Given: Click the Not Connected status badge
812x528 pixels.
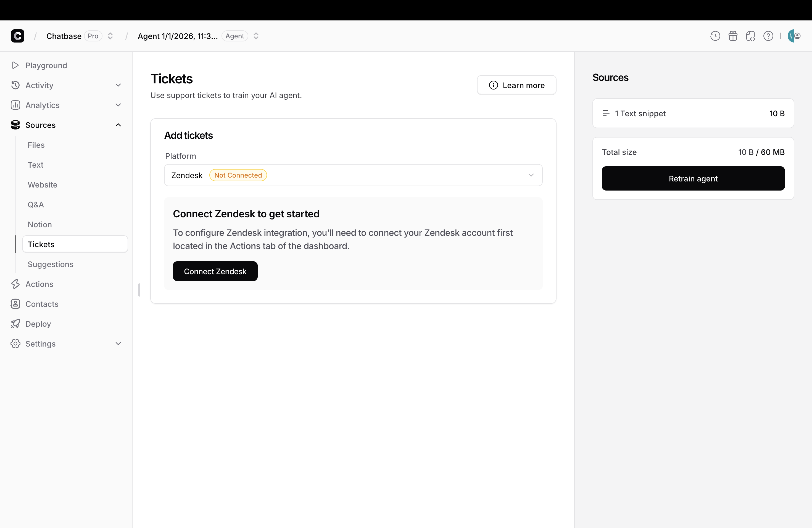Looking at the screenshot, I should point(238,175).
